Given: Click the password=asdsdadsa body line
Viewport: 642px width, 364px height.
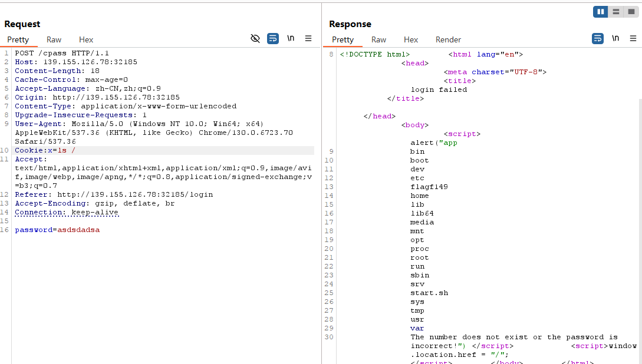Looking at the screenshot, I should pos(57,230).
